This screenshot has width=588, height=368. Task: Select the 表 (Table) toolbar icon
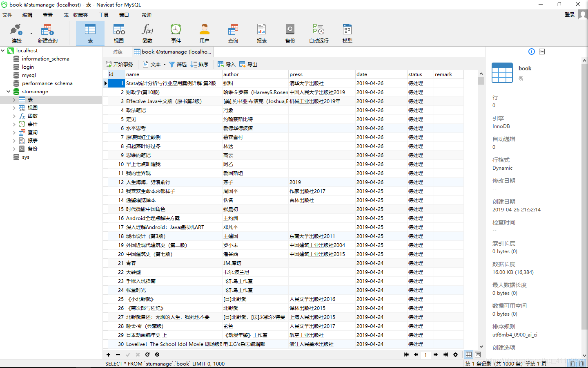(x=90, y=33)
